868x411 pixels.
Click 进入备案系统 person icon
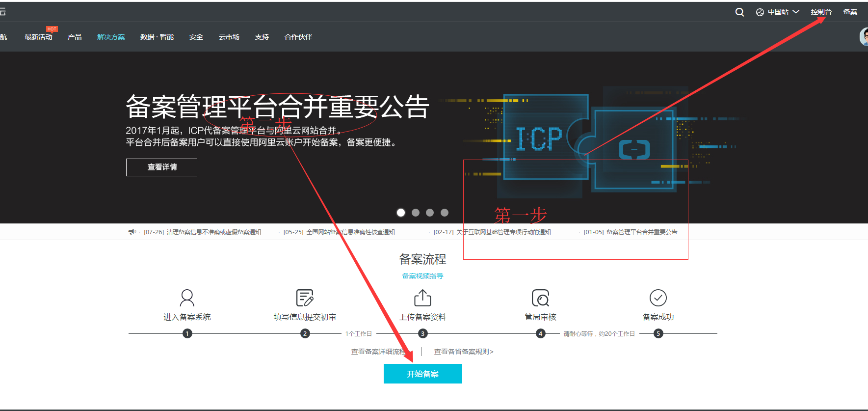(x=187, y=298)
